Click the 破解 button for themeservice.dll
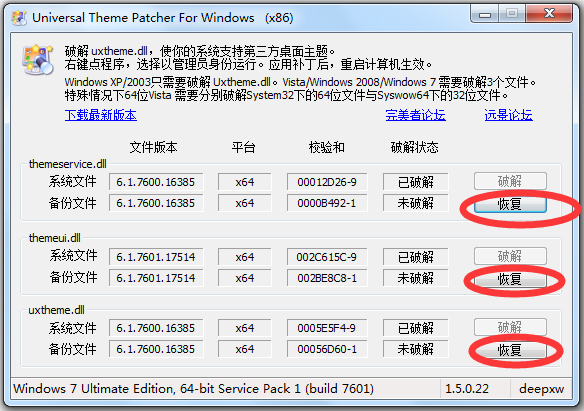 pyautogui.click(x=510, y=181)
